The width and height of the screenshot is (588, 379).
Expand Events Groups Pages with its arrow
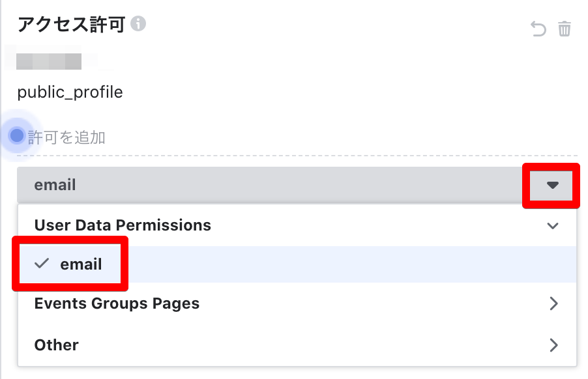tap(553, 303)
